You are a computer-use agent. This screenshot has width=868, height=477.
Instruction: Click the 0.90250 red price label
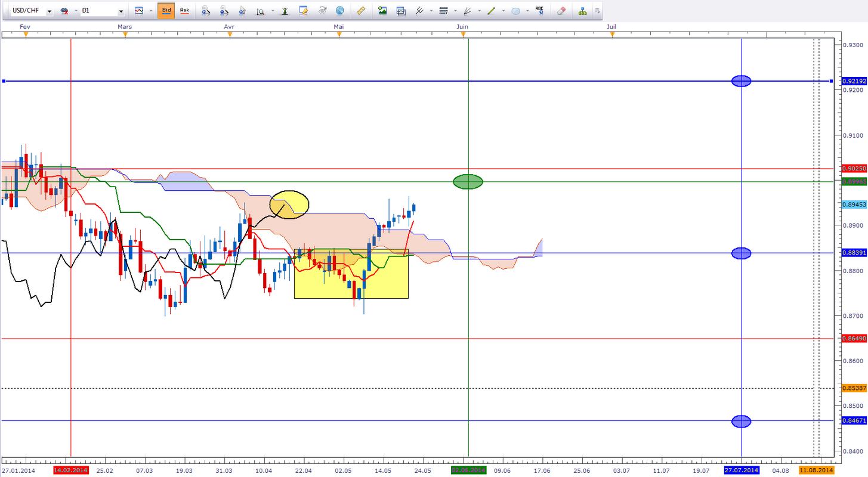coord(853,169)
